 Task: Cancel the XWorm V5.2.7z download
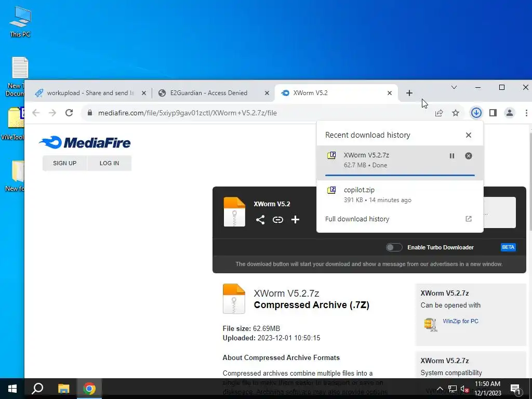point(469,156)
